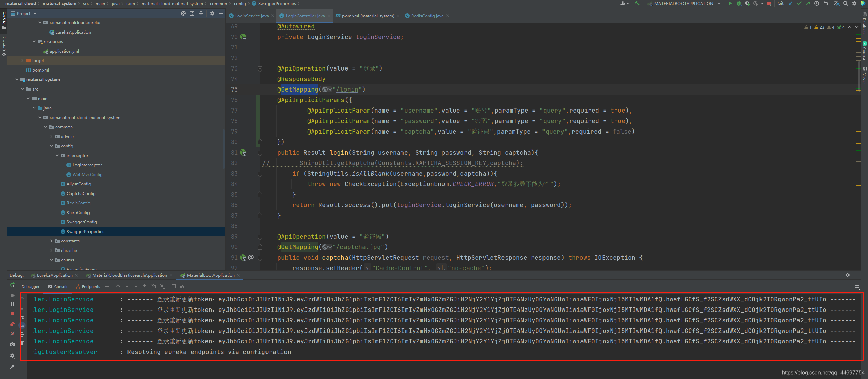Update project with the blue Git arrow
868x379 pixels.
pyautogui.click(x=790, y=4)
